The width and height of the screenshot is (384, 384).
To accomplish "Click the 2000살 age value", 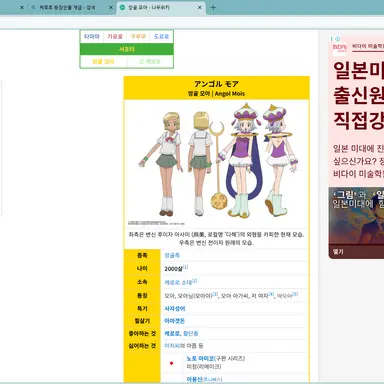I will click(173, 269).
